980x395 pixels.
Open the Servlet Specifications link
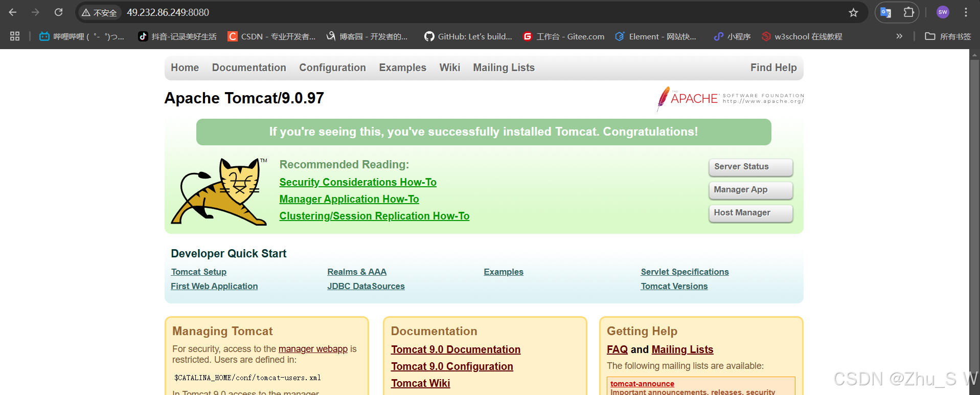tap(685, 272)
